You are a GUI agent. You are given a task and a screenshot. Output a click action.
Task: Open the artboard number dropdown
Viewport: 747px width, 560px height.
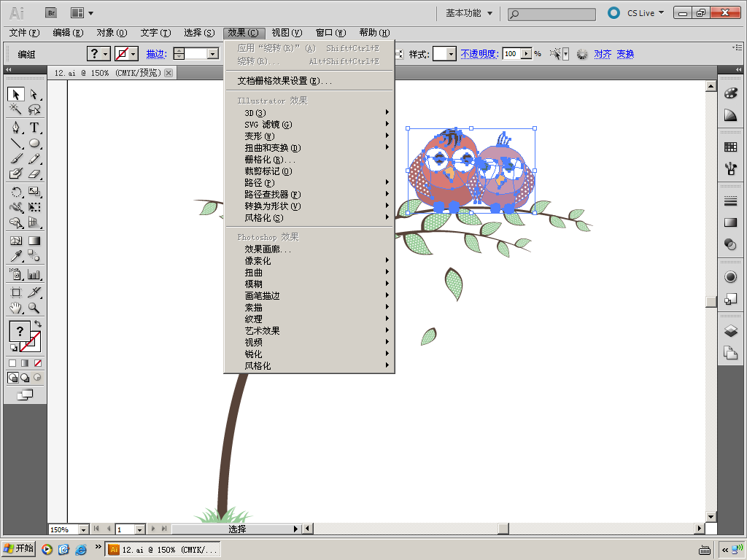139,529
